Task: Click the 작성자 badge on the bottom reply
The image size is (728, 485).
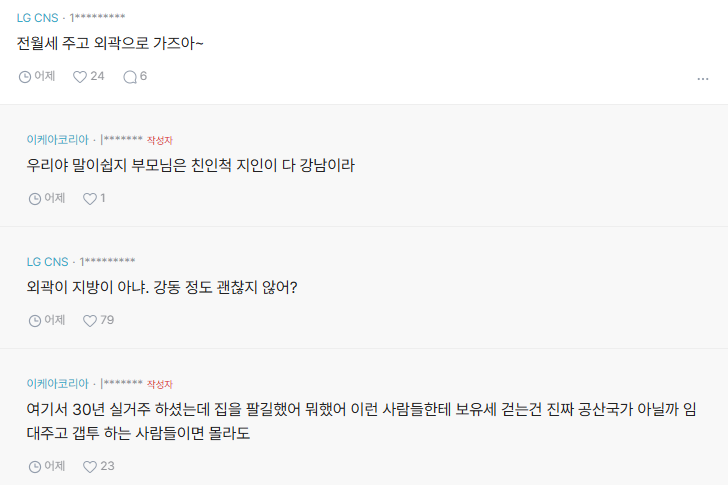Action: 160,384
